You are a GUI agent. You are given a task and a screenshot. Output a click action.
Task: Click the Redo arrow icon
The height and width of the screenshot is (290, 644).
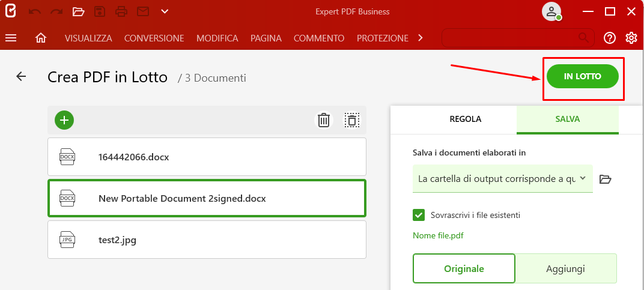pos(56,11)
